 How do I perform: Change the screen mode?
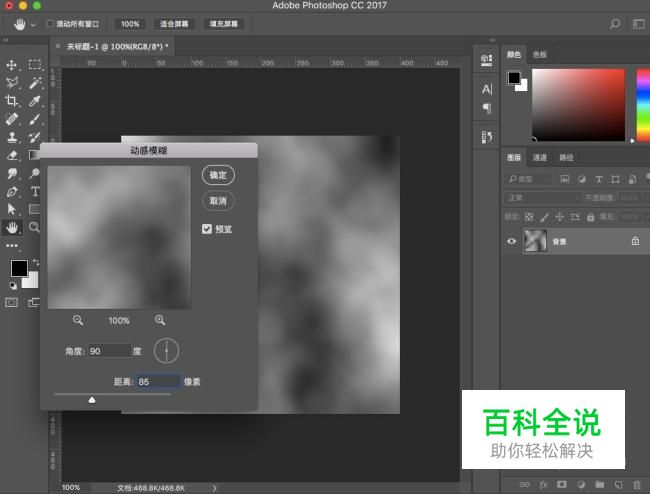click(34, 303)
